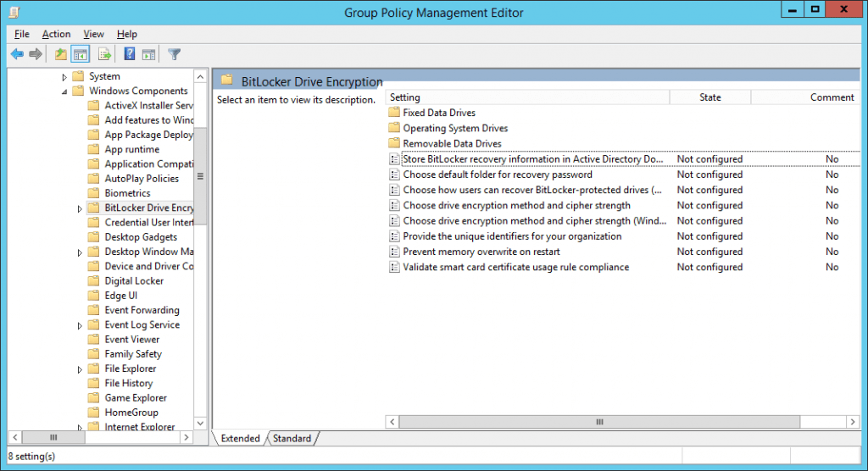Sort by the Setting column header
Image resolution: width=868 pixels, height=471 pixels.
pos(527,97)
